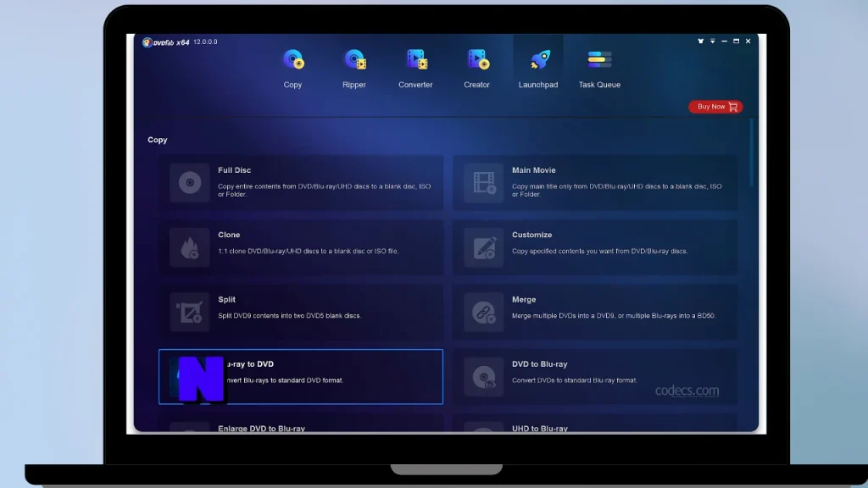
Task: Click the Full Disc description text
Action: click(325, 191)
